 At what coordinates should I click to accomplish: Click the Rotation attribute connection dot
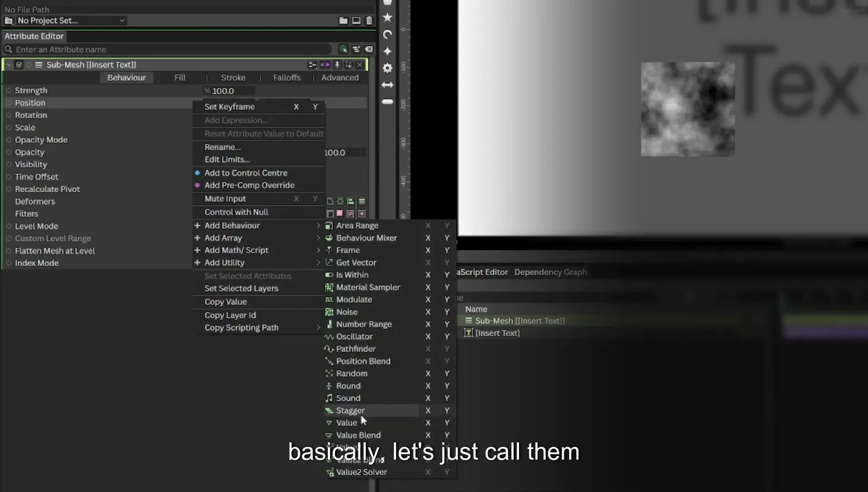click(x=9, y=115)
